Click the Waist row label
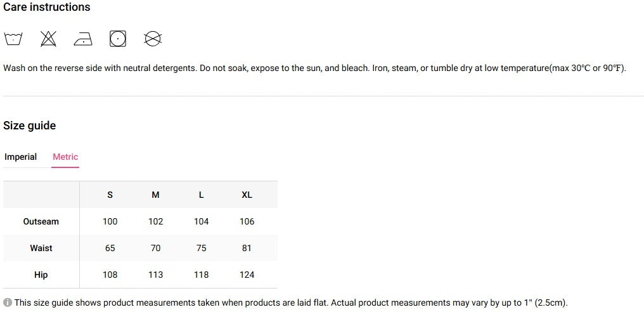This screenshot has width=644, height=312. (x=41, y=248)
